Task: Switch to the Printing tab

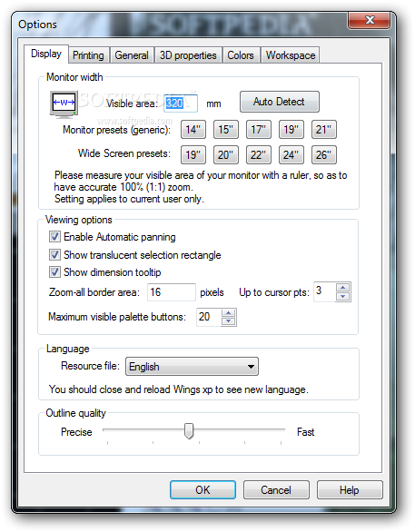Action: (x=89, y=55)
